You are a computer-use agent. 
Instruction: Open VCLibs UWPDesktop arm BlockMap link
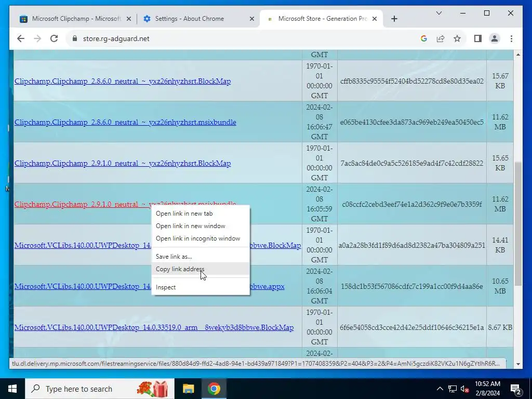(154, 327)
